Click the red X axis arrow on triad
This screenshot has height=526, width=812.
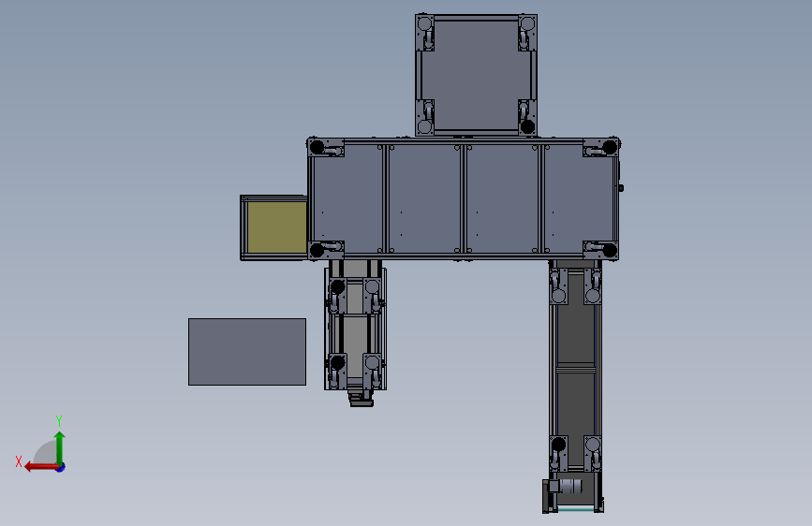(x=41, y=467)
